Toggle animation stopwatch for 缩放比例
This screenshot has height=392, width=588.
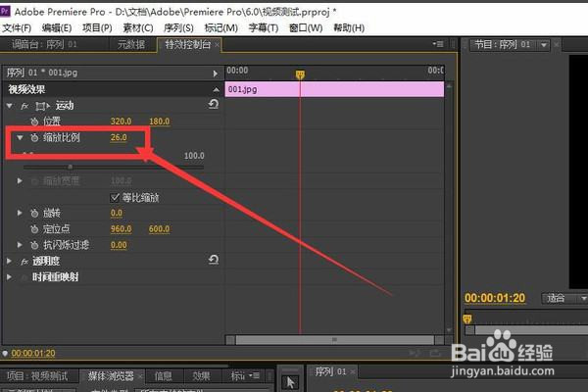pyautogui.click(x=34, y=137)
